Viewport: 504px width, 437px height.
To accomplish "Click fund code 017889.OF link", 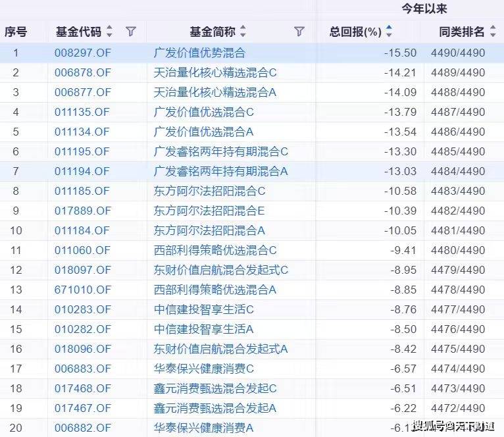I will click(82, 211).
